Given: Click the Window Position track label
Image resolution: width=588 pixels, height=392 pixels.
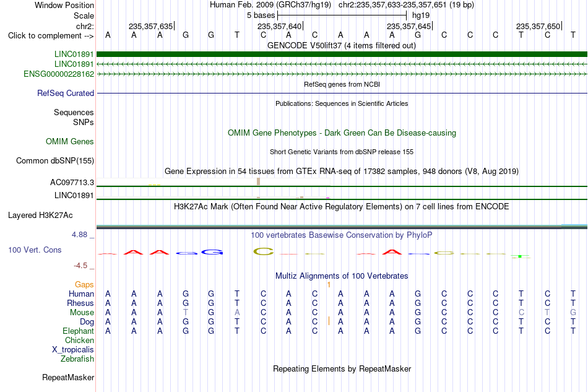Looking at the screenshot, I should (64, 5).
